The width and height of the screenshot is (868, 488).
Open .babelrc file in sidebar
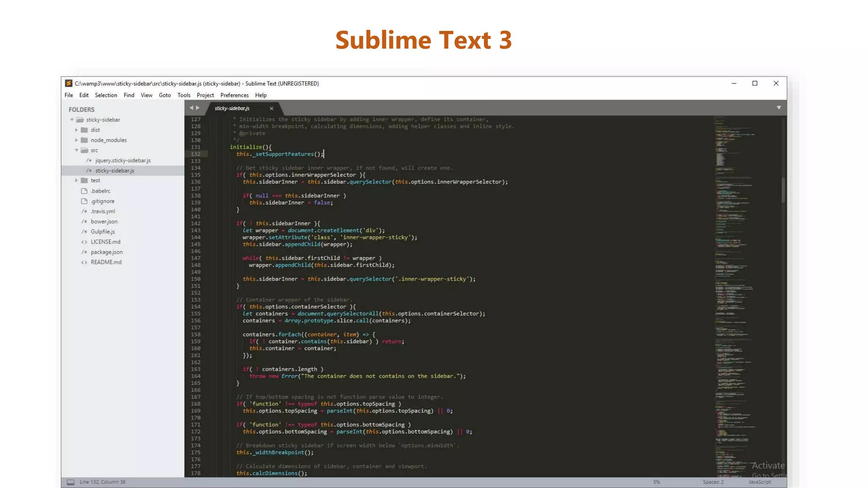click(x=100, y=191)
